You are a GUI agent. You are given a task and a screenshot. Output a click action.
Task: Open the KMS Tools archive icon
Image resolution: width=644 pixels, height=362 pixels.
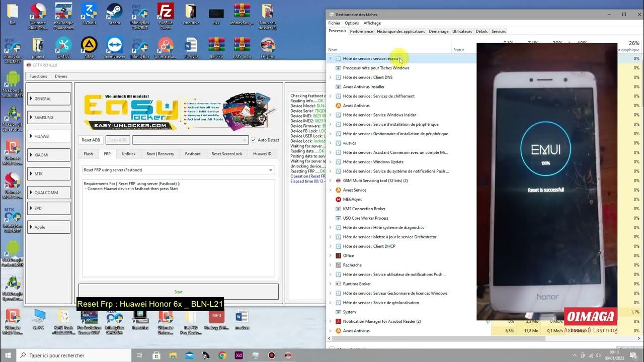pyautogui.click(x=242, y=49)
